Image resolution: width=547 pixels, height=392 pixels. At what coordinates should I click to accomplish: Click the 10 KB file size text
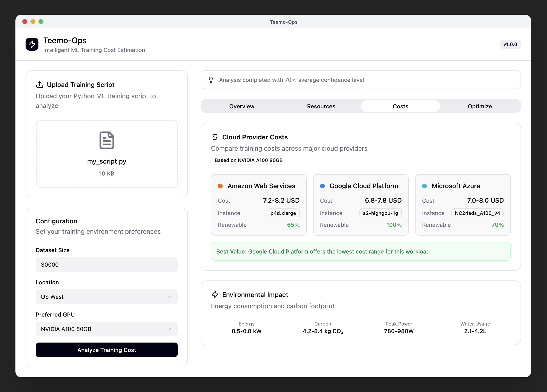coord(107,173)
